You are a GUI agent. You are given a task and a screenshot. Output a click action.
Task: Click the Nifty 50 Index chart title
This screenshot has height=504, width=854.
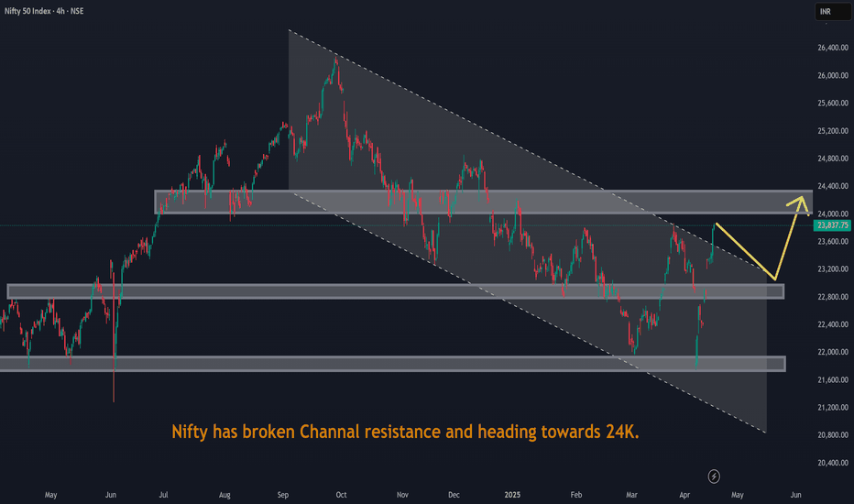[44, 11]
